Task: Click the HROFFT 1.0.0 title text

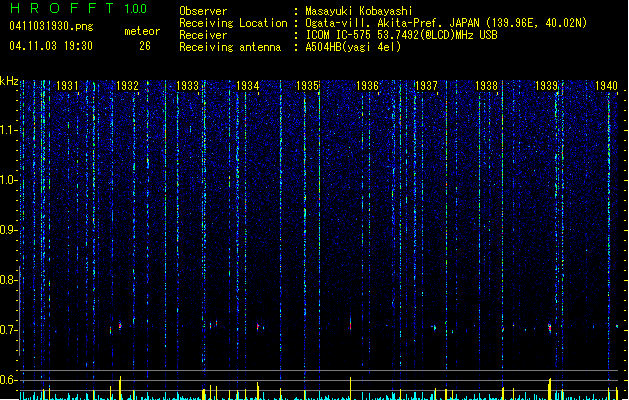Action: click(x=78, y=8)
